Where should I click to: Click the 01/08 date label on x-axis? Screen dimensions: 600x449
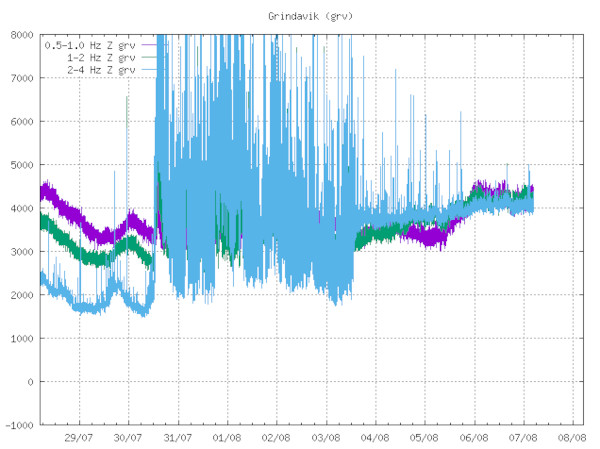227,437
